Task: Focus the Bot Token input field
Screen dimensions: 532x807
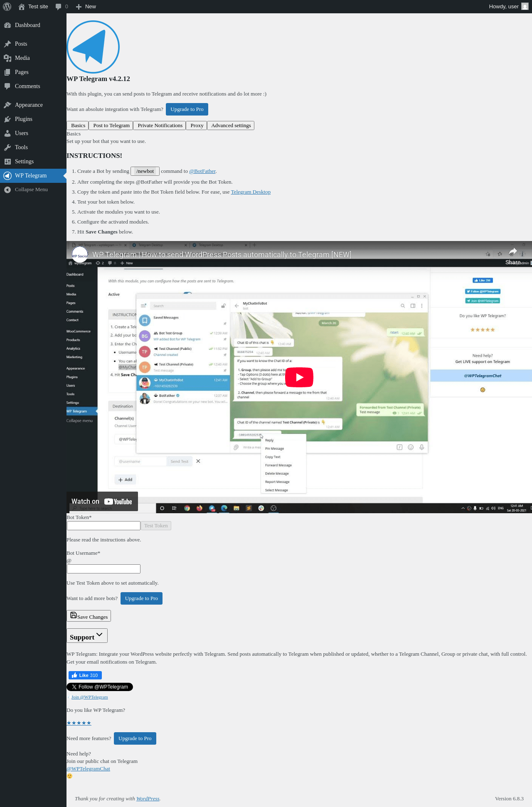Action: 103,526
